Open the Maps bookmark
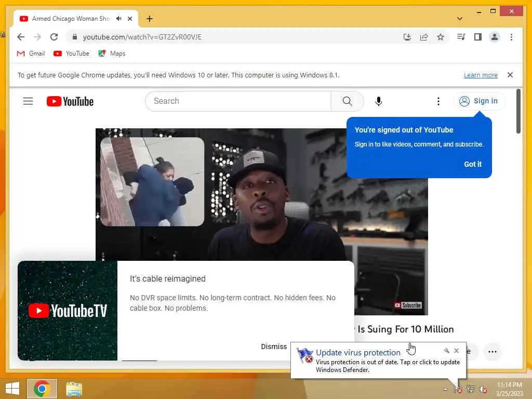 [112, 54]
